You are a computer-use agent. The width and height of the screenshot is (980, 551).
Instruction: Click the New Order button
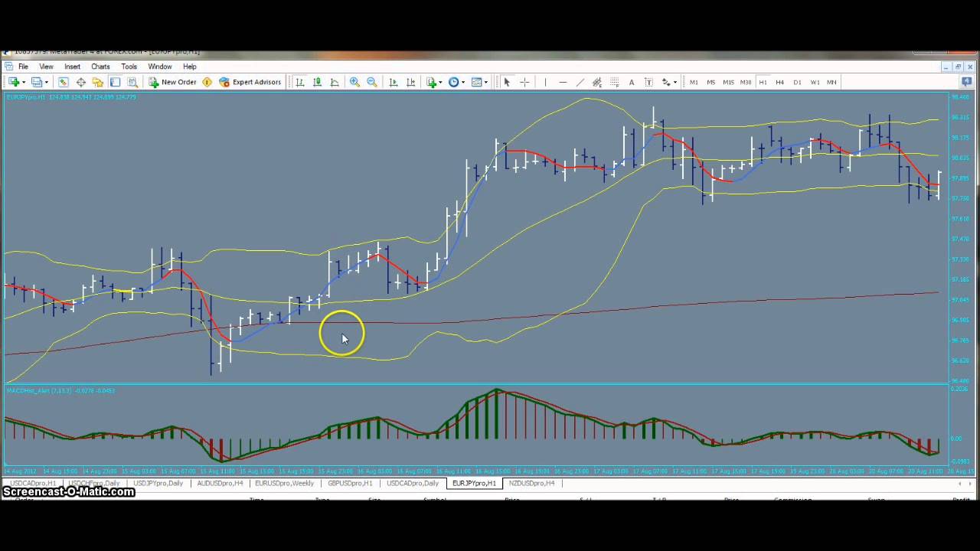pos(173,82)
